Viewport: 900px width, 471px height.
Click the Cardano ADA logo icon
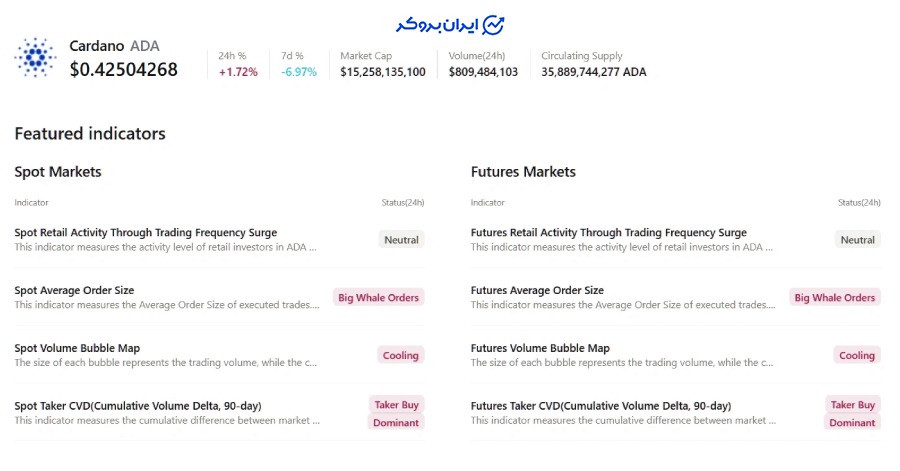coord(35,58)
